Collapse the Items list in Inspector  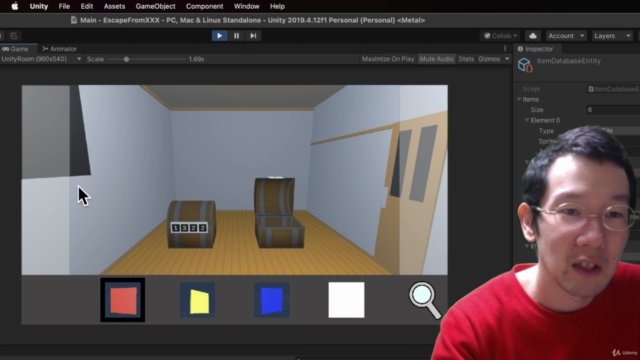519,99
